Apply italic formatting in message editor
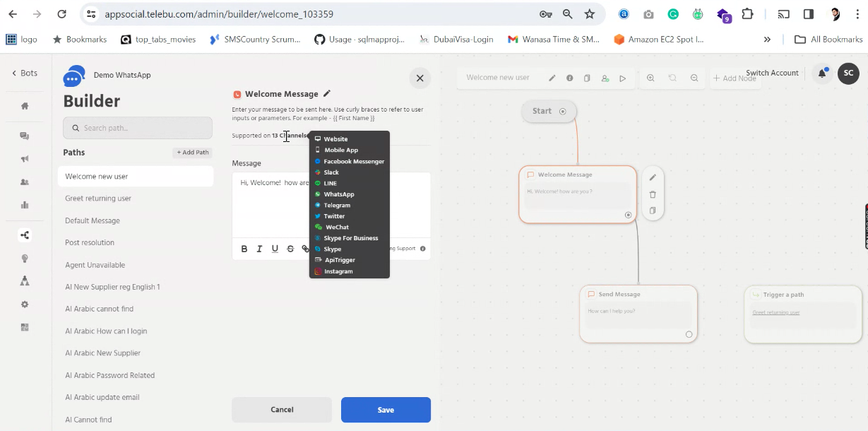The image size is (868, 431). 259,249
